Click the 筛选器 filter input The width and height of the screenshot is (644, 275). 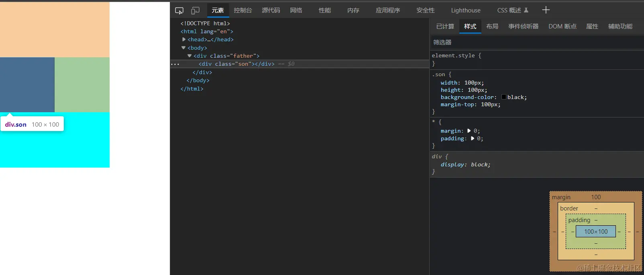pyautogui.click(x=522, y=42)
